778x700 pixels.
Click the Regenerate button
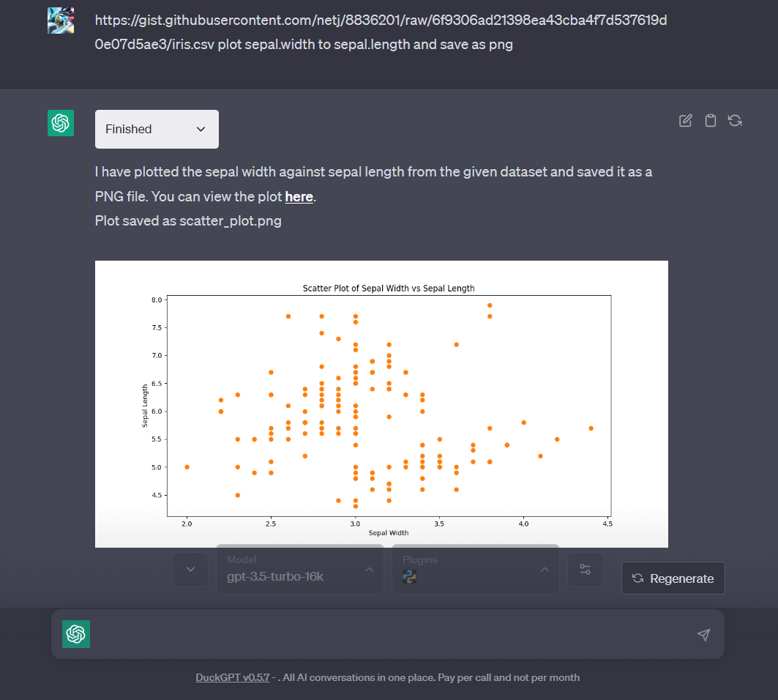tap(673, 578)
